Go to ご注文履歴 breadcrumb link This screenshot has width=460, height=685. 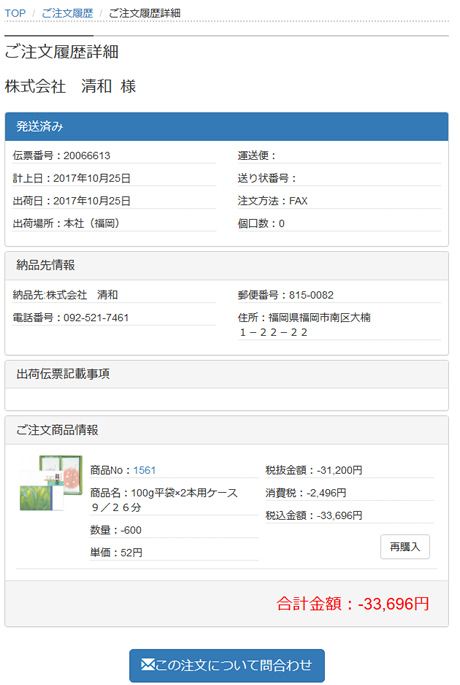[67, 13]
